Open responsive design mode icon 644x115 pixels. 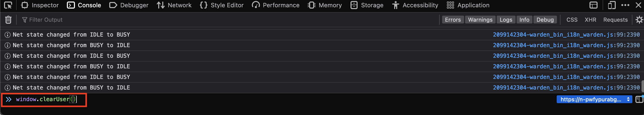(611, 5)
